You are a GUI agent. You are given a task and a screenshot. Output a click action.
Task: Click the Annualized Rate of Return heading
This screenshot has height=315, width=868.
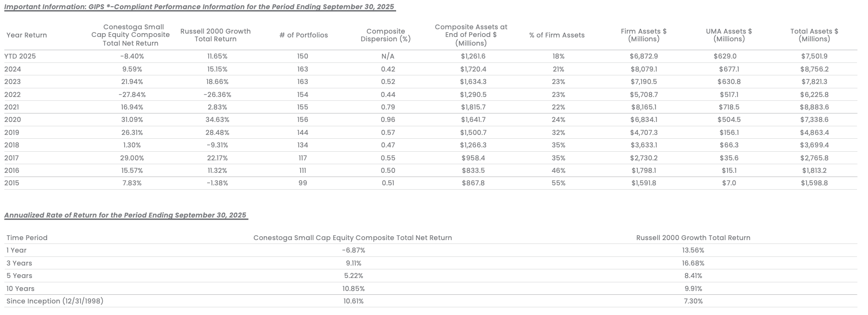click(x=125, y=215)
